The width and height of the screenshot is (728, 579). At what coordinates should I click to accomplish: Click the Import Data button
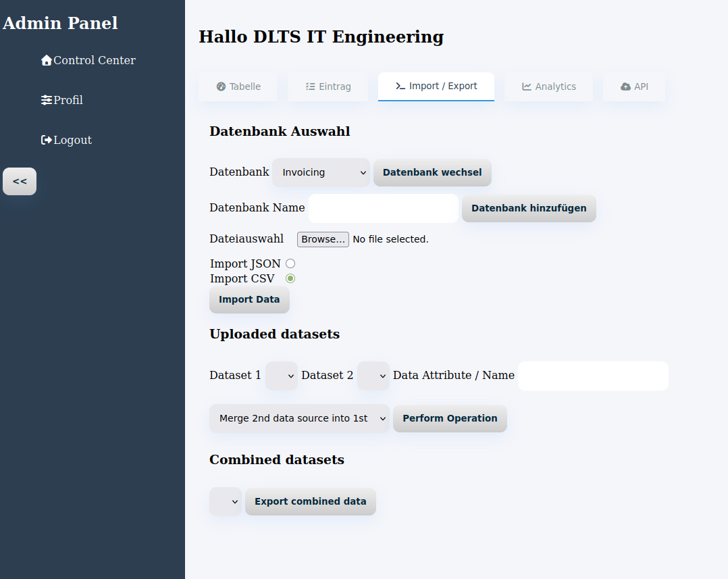[x=249, y=299]
